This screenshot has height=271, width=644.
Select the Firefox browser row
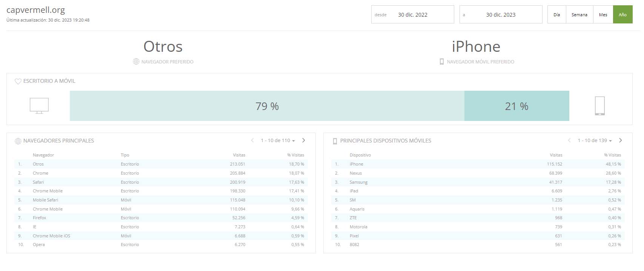[161, 218]
